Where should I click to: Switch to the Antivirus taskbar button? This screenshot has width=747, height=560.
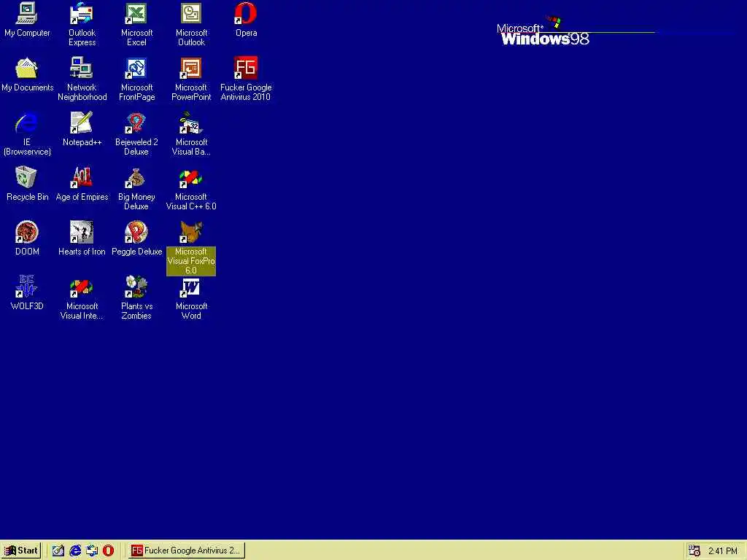[x=186, y=551]
